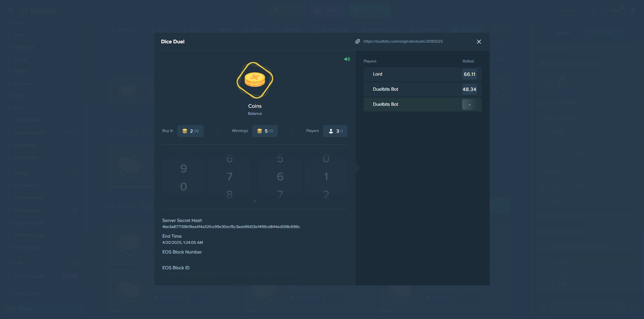Viewport: 644px width, 319px height.
Task: Switch to Plinko tab in background game tabs
Action: (x=255, y=30)
